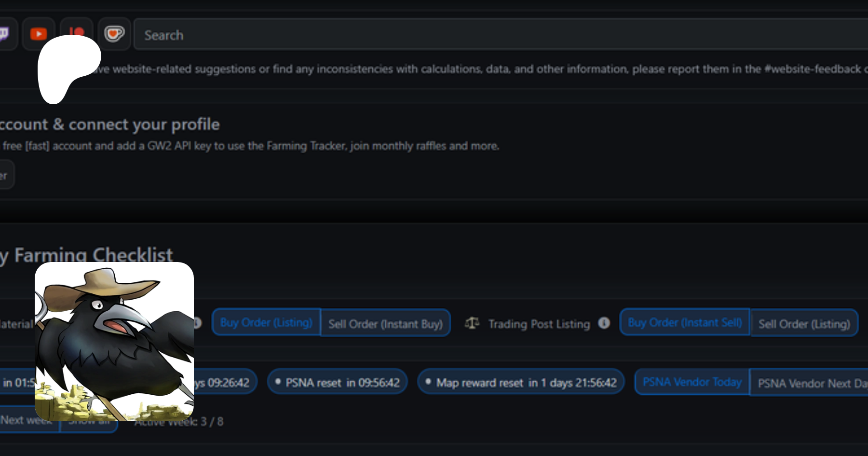Switch to PSNA Vendor Next Day
The height and width of the screenshot is (456, 868).
pyautogui.click(x=810, y=383)
